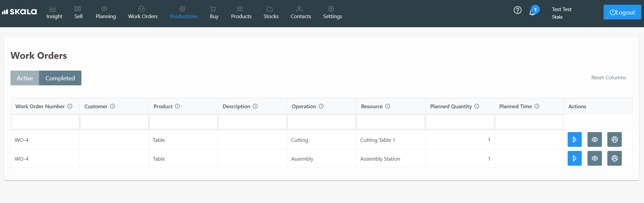
Task: Open the help question mark icon
Action: pos(517,10)
